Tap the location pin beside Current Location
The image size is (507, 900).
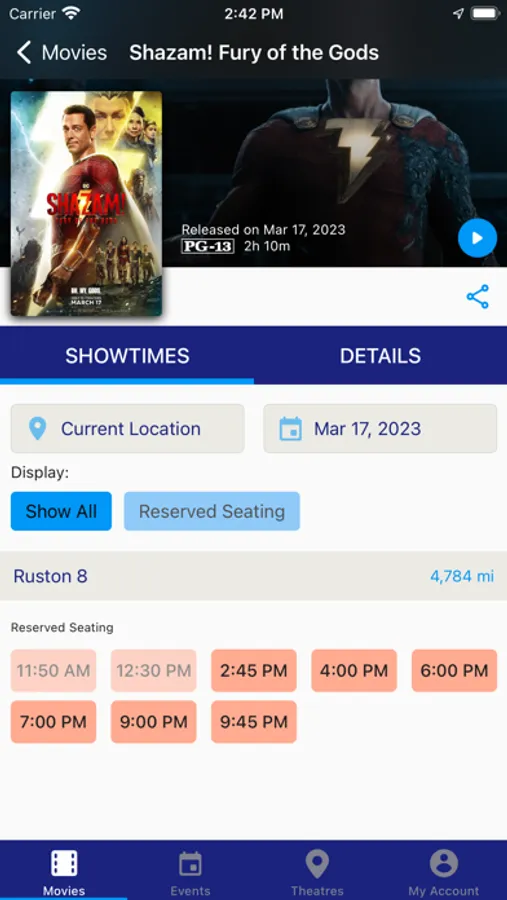coord(37,429)
